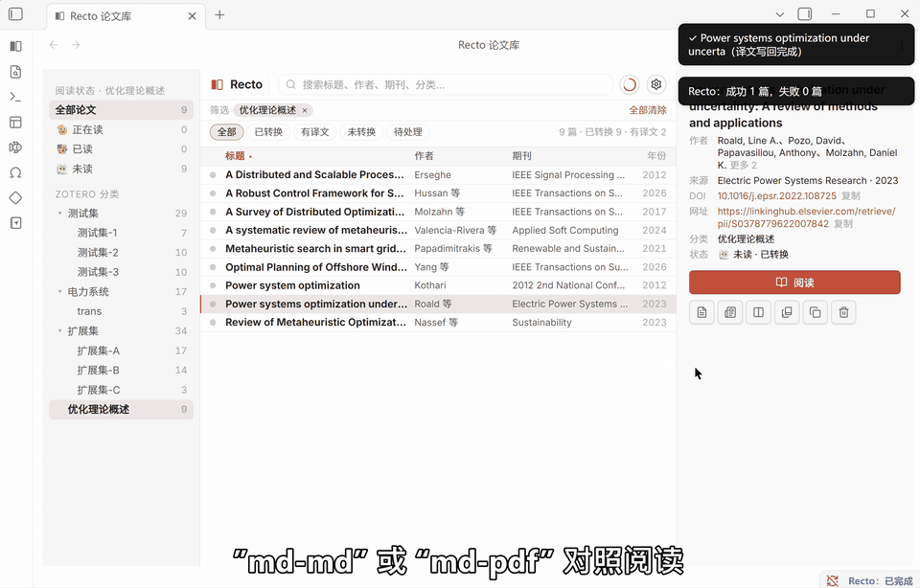Collapse the 扩展集 tree triangle

point(59,330)
